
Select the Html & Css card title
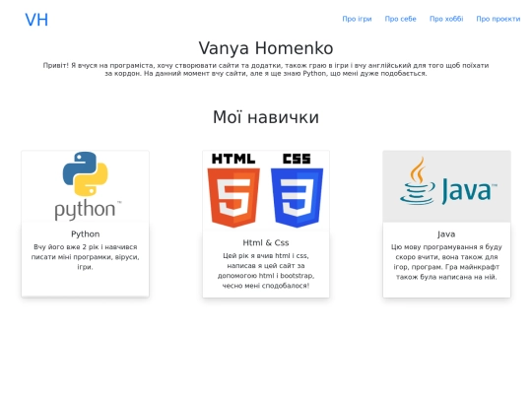coord(266,243)
